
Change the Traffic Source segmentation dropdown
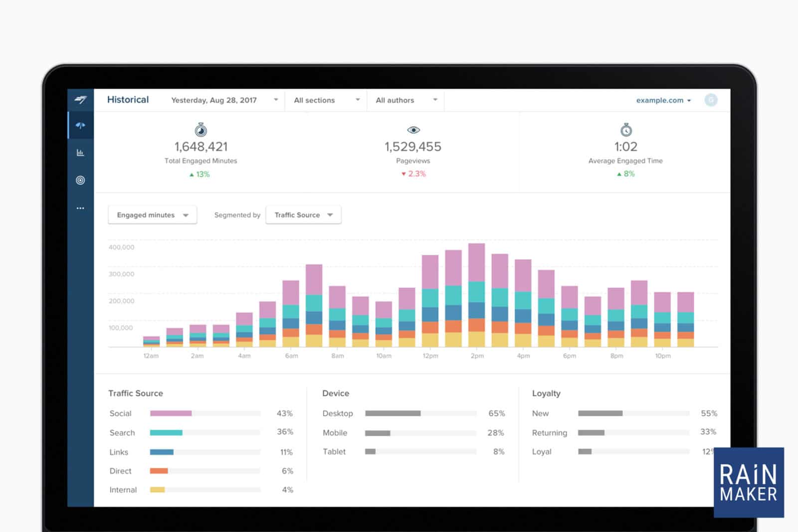click(303, 215)
